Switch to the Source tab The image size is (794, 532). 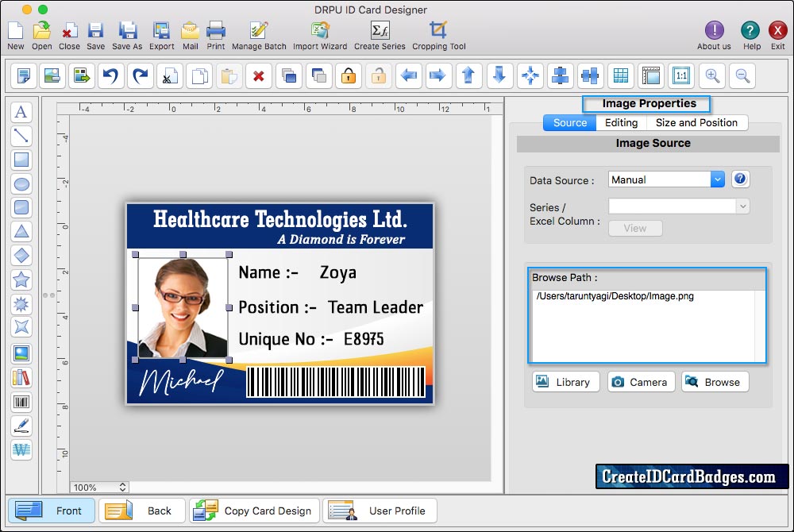coord(569,122)
